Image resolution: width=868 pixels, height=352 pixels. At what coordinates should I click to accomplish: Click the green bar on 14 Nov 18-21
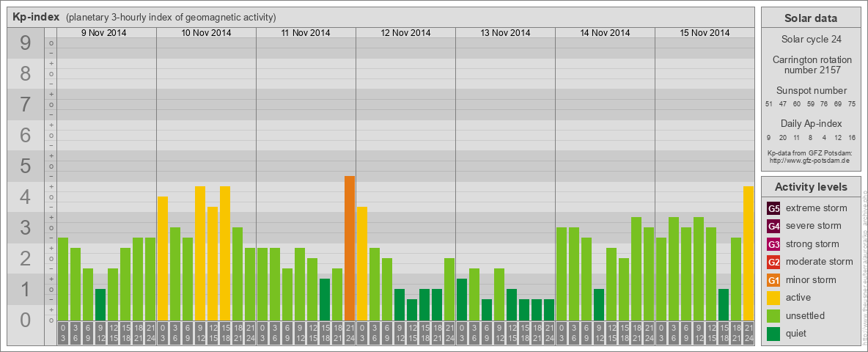coord(636,269)
